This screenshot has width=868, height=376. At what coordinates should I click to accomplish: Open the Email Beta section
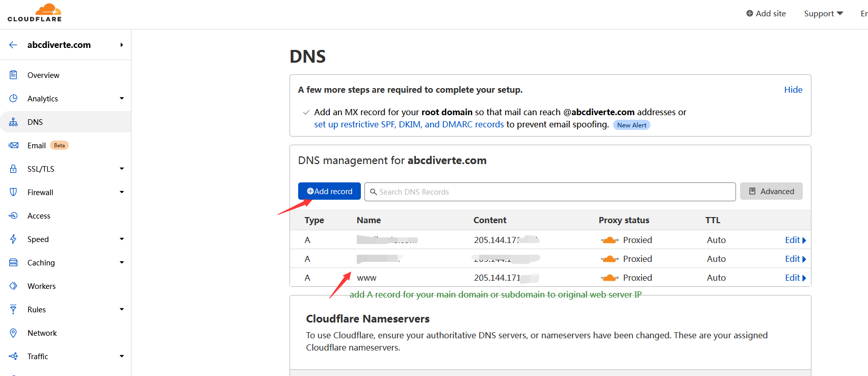(37, 145)
